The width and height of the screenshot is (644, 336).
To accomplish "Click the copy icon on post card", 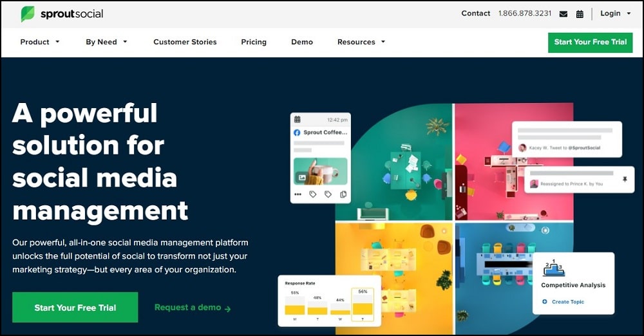I will coord(343,194).
